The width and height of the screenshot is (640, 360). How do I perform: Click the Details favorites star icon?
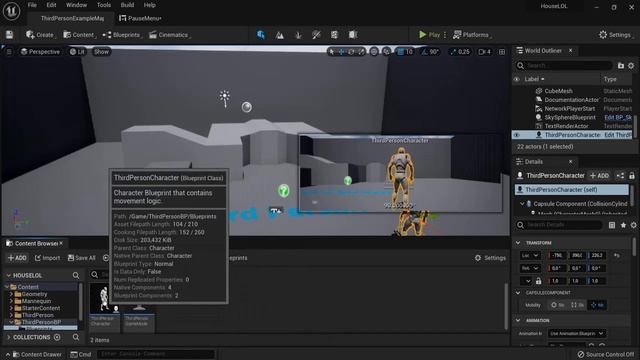pos(623,225)
